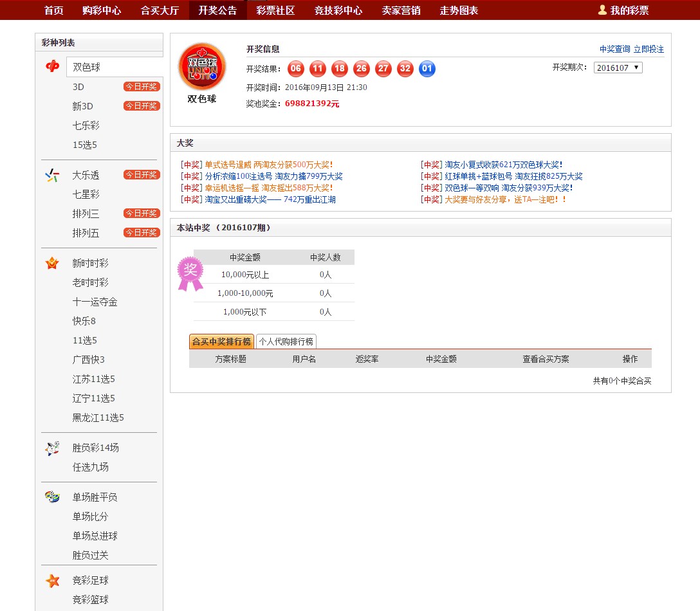The image size is (700, 611).
Task: Open the 开奖期次 2016107 dropdown
Action: (618, 68)
